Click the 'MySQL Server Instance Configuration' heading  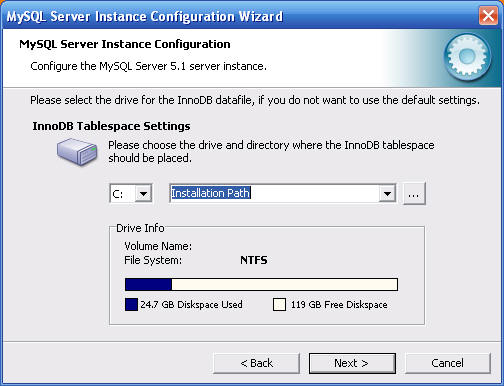point(125,44)
